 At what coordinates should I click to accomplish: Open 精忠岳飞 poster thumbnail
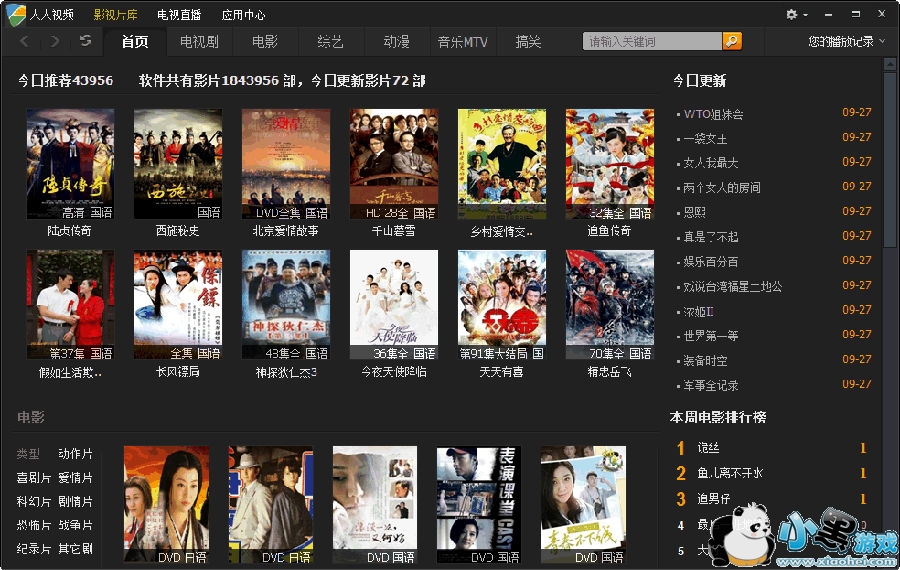click(610, 304)
